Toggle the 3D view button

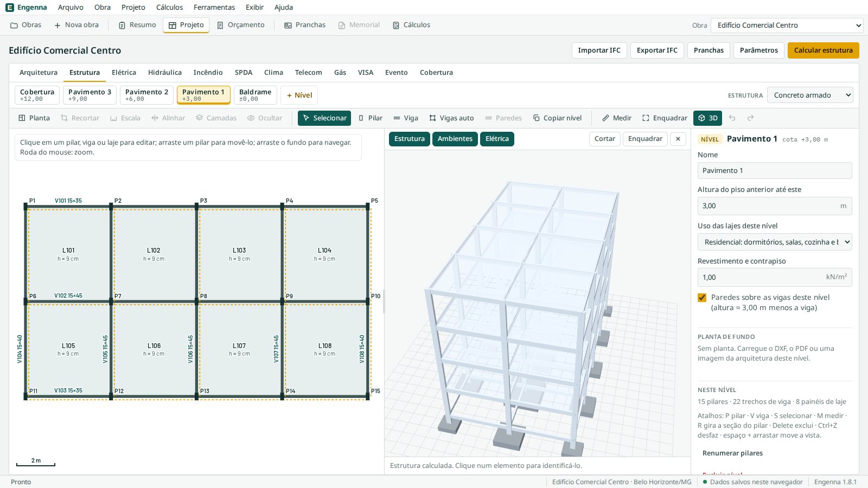coord(708,118)
